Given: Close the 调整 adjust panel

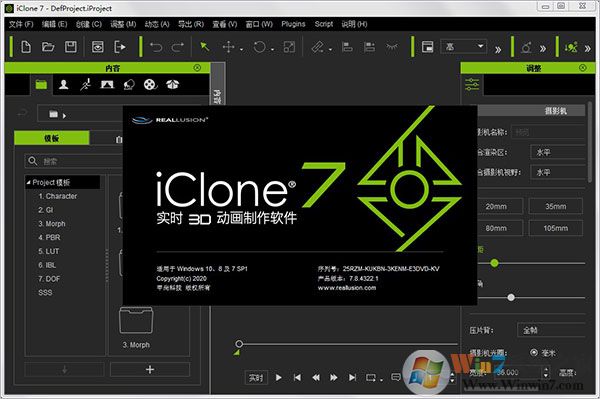Looking at the screenshot, I should (582, 68).
